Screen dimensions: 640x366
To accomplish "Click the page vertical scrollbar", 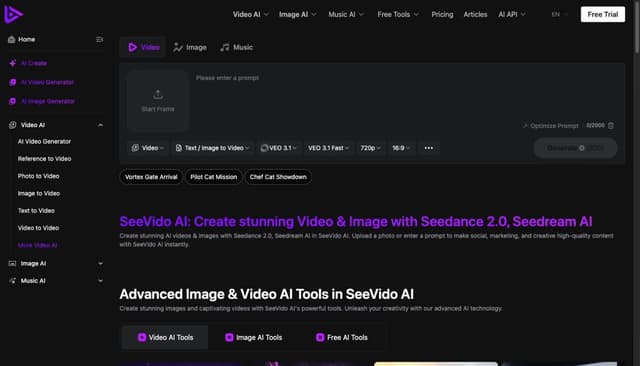I will [637, 26].
